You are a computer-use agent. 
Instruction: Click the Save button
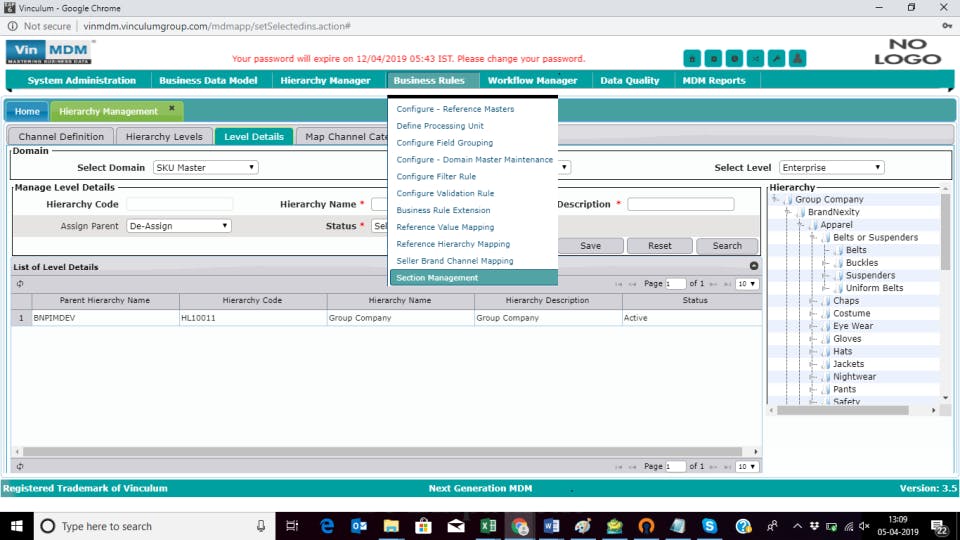coord(590,246)
